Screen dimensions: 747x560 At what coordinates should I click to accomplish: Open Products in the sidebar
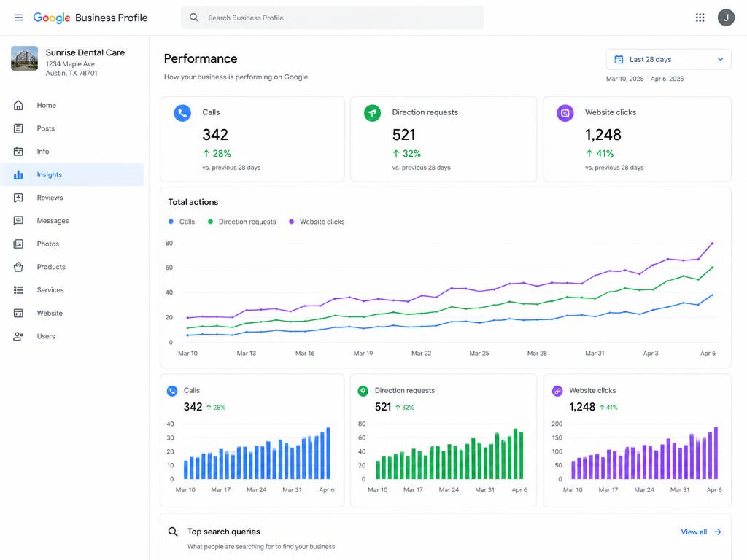(72, 267)
